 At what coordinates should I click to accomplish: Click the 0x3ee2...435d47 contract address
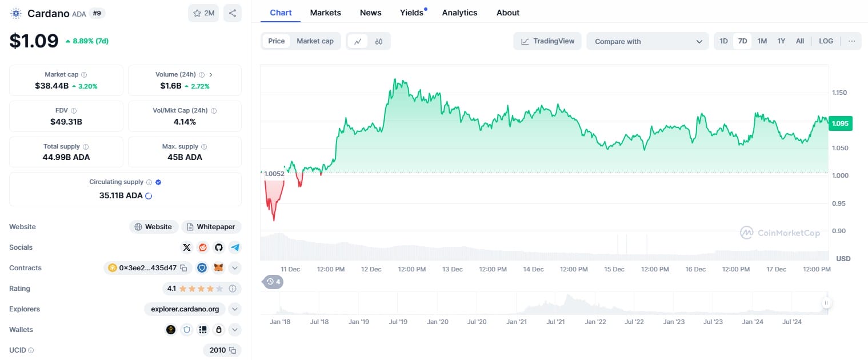[148, 268]
